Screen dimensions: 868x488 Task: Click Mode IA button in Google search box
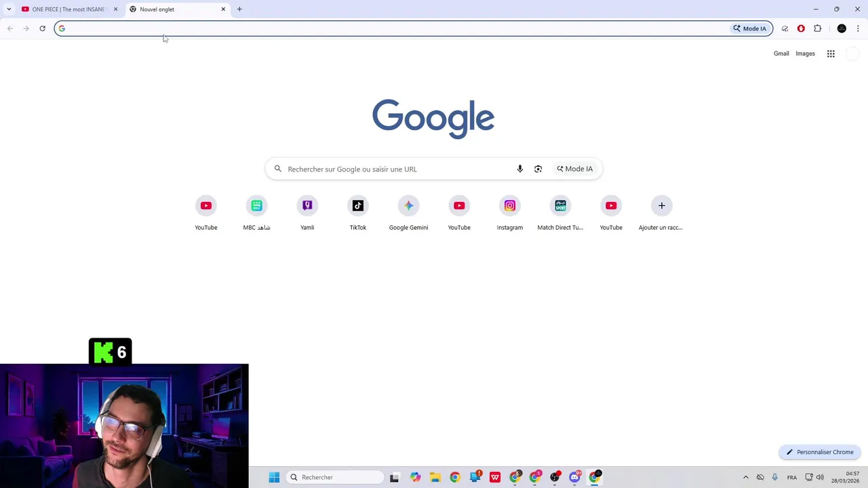pos(574,169)
